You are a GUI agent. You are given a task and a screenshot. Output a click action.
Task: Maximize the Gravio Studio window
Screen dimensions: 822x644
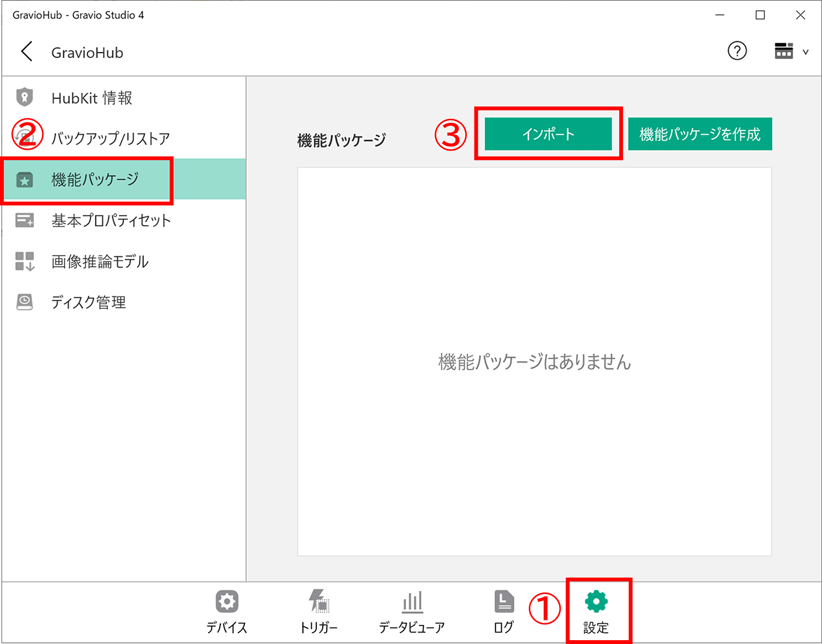(760, 15)
